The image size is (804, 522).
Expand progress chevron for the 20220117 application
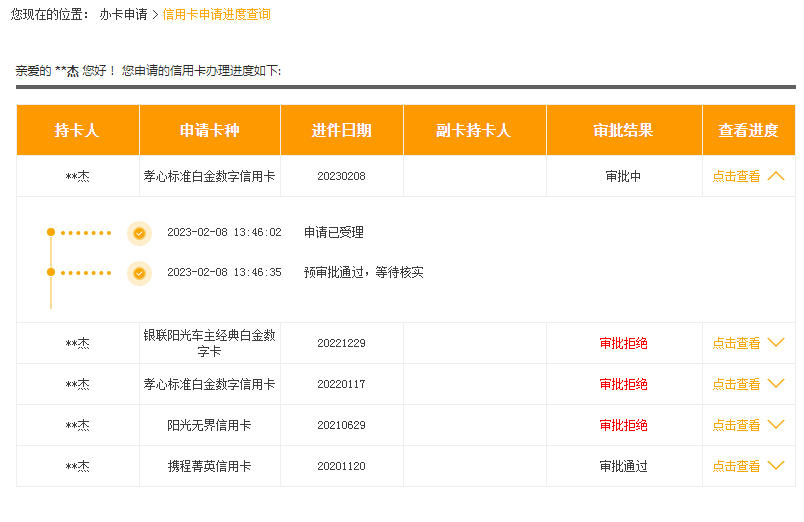tap(776, 384)
